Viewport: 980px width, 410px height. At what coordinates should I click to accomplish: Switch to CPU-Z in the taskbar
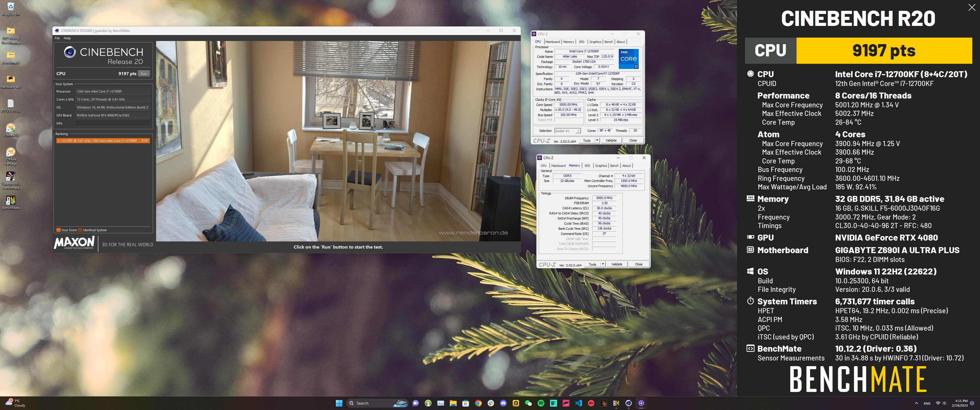click(641, 403)
